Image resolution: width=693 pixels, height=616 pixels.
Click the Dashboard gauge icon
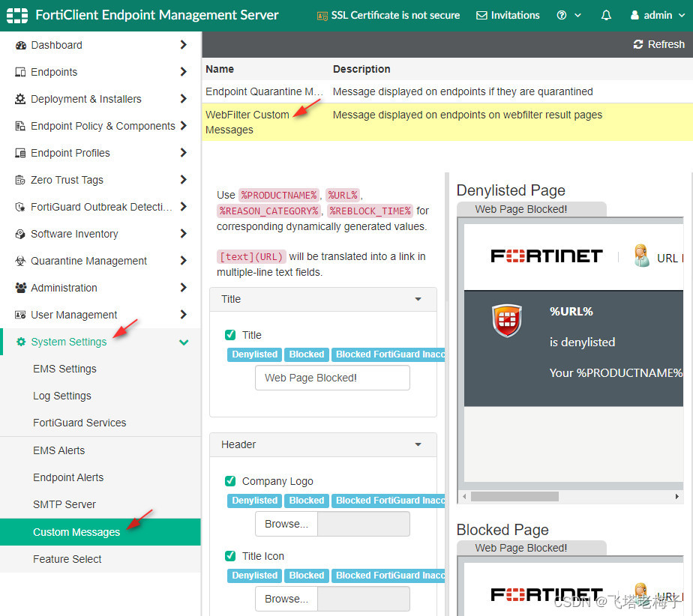tap(20, 45)
